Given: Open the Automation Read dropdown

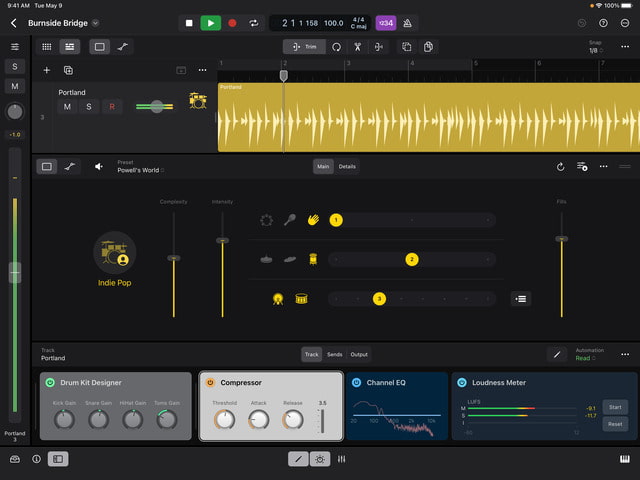Looking at the screenshot, I should pos(585,357).
